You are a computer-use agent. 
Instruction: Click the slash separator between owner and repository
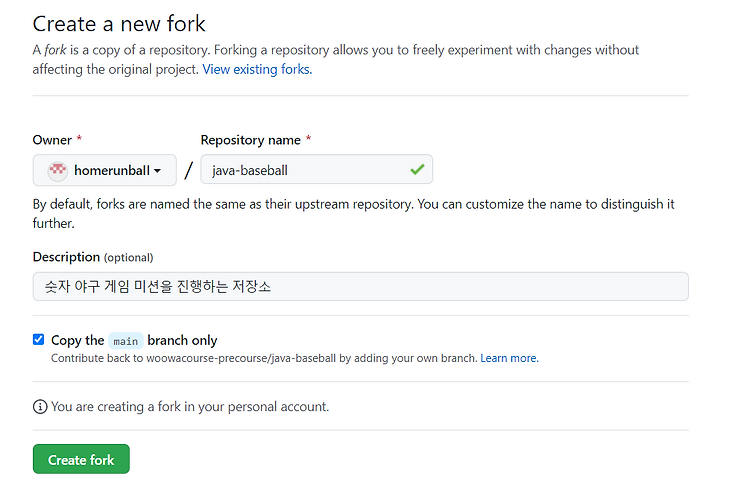click(x=189, y=170)
